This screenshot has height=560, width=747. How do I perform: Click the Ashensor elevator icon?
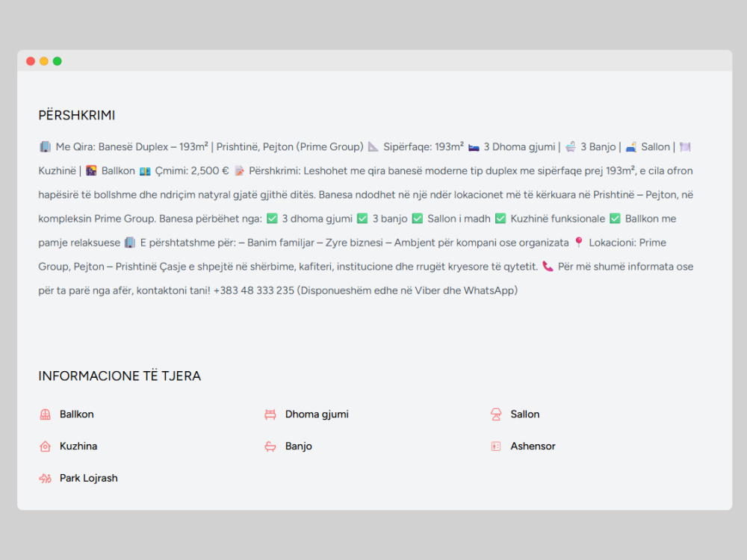(x=496, y=447)
